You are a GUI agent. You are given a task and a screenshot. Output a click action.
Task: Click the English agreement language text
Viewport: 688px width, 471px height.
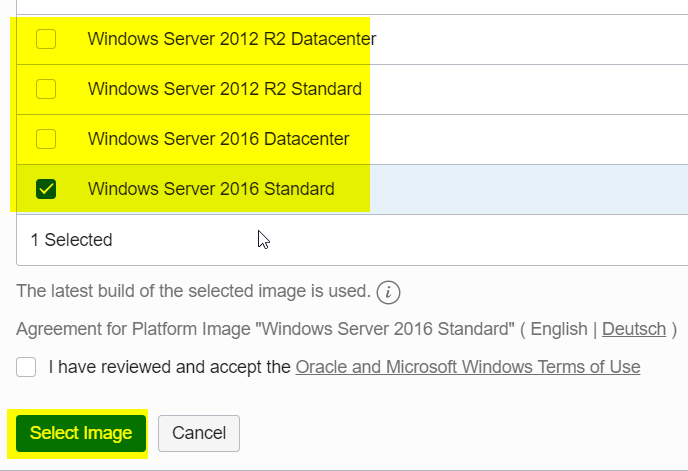click(x=559, y=329)
